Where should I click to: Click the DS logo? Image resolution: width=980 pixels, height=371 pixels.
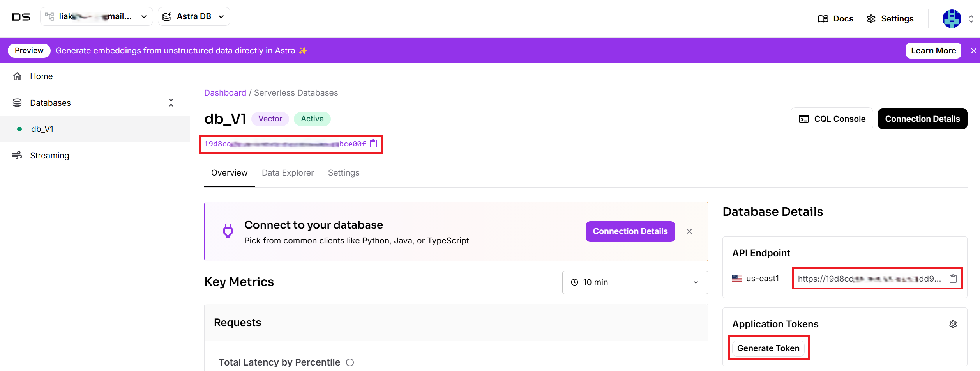click(x=21, y=17)
